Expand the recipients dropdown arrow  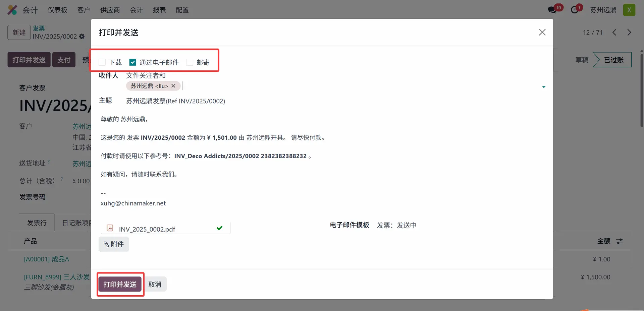(543, 87)
